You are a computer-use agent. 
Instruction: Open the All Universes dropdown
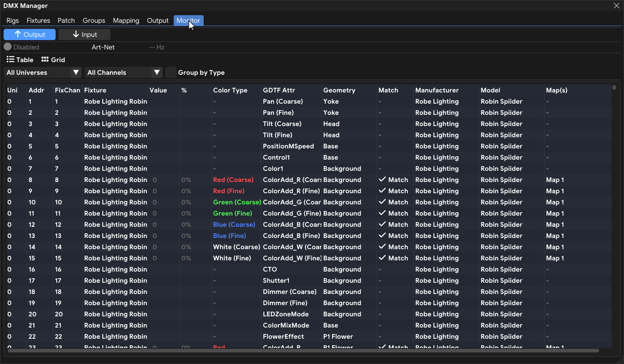(43, 73)
